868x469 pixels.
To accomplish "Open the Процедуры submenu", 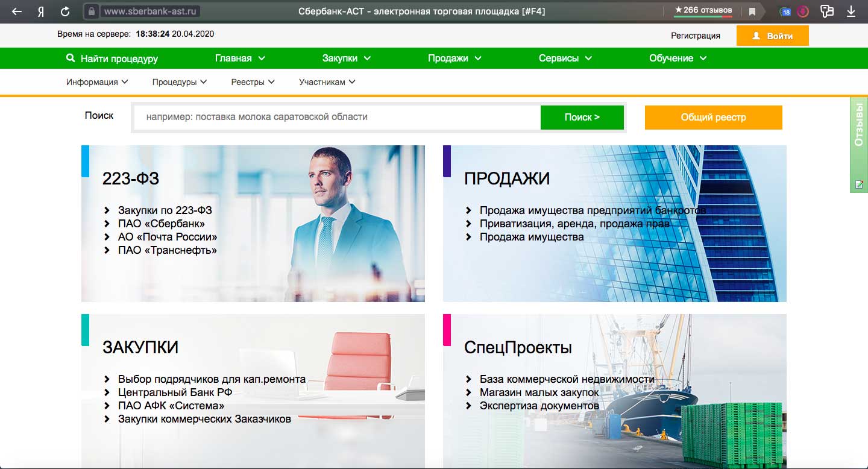I will (180, 82).
